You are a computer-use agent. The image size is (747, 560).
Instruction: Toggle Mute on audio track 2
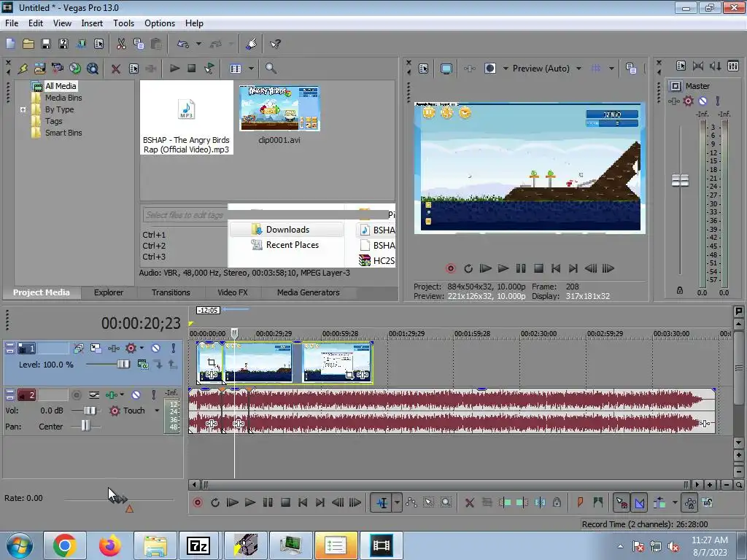click(x=136, y=395)
